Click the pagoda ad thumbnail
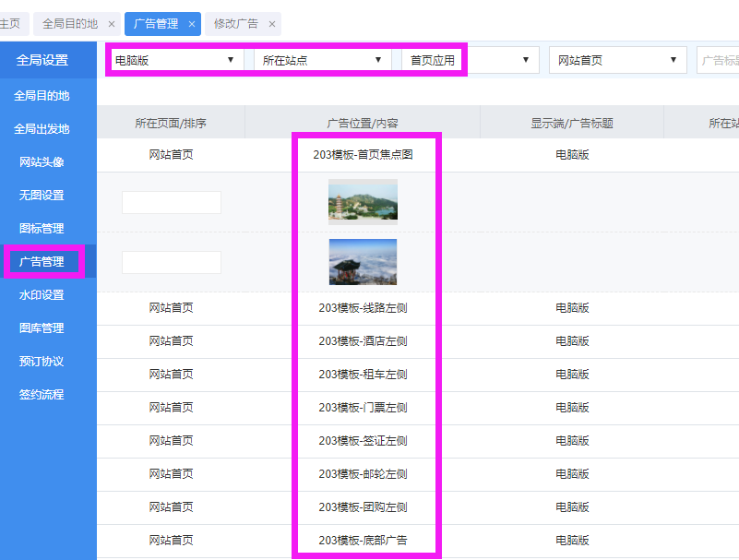The height and width of the screenshot is (560, 739). click(x=363, y=201)
